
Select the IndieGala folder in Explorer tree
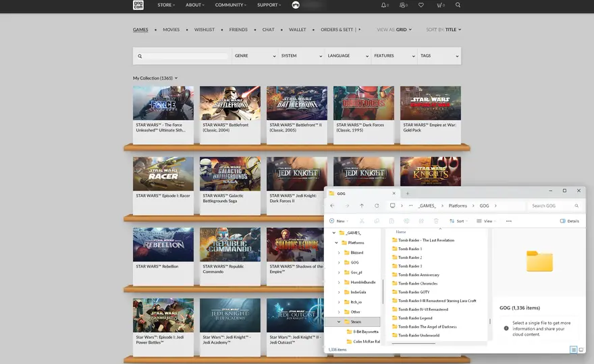point(358,292)
